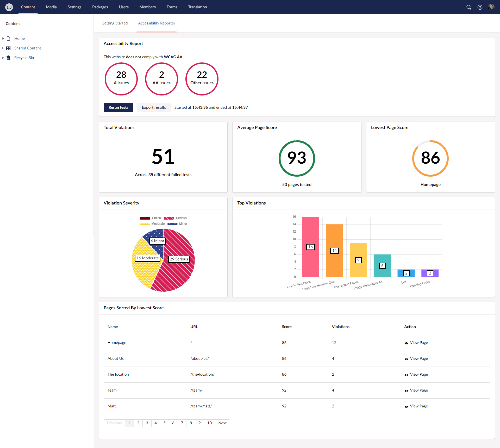Screen dimensions: 500x448
Task: Toggle the Moderate yellow legend swatch
Action: point(145,224)
